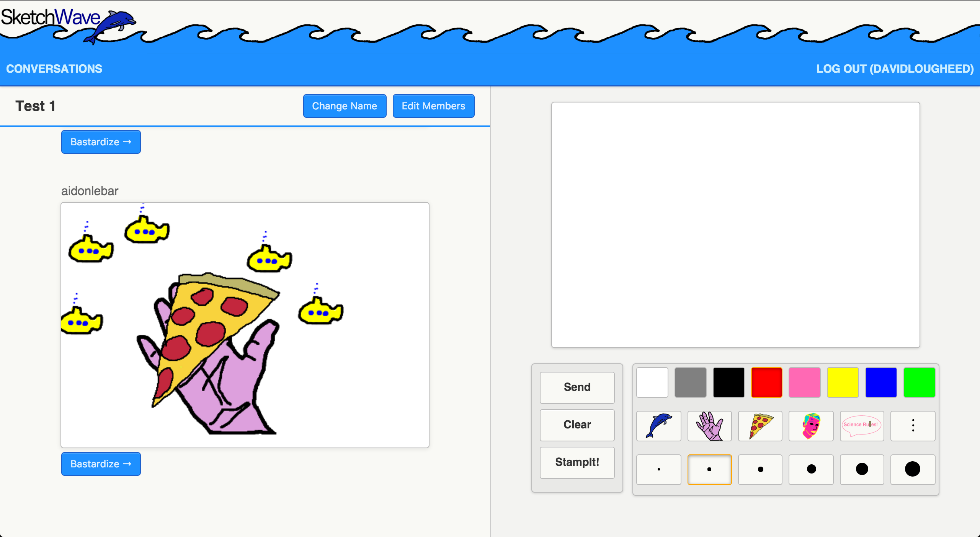Select the third brush size option

pos(760,469)
